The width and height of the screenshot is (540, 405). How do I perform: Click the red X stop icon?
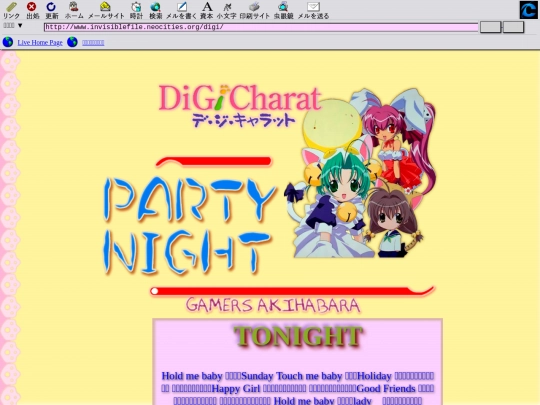pos(32,7)
